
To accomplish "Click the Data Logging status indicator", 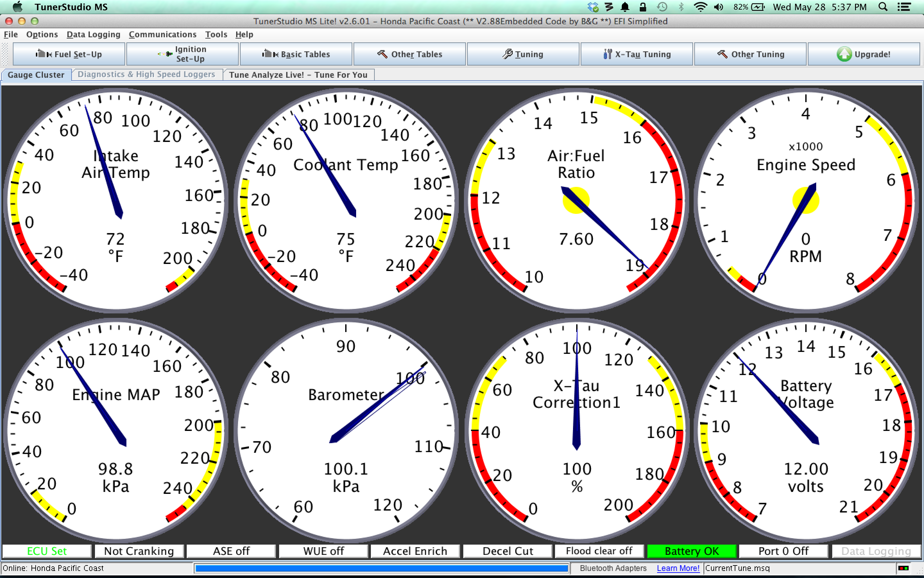I will [x=876, y=551].
